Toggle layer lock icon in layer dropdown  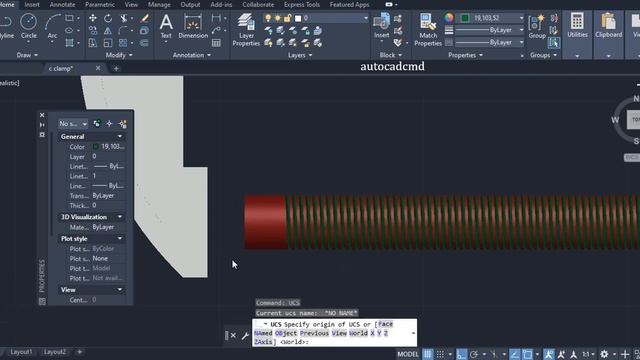tap(288, 18)
